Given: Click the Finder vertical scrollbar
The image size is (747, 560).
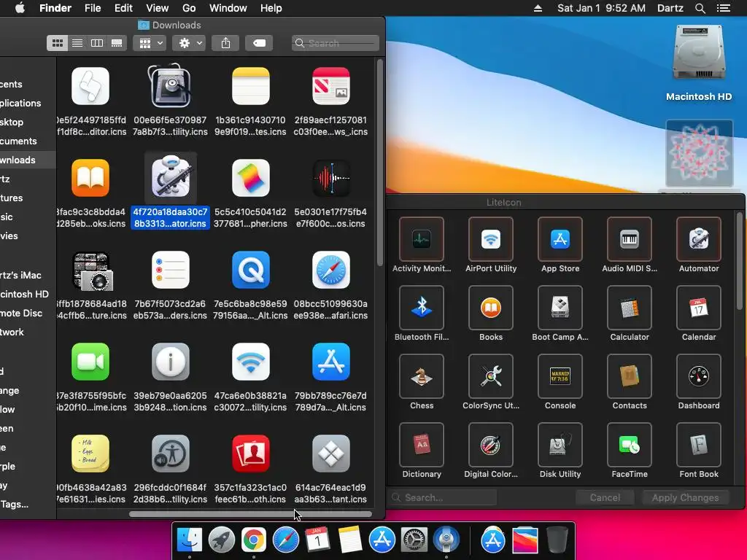Looking at the screenshot, I should [x=379, y=162].
